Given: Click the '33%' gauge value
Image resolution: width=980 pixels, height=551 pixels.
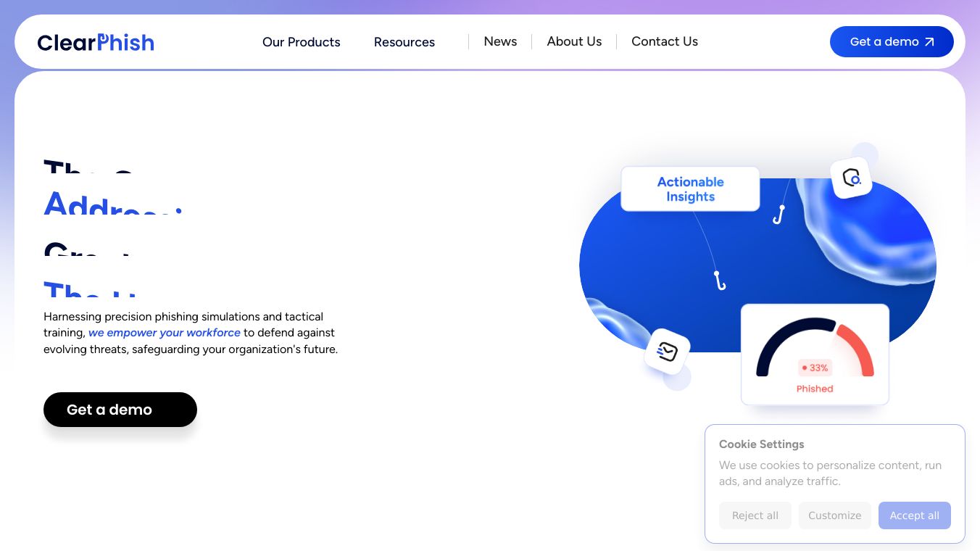Looking at the screenshot, I should click(815, 368).
